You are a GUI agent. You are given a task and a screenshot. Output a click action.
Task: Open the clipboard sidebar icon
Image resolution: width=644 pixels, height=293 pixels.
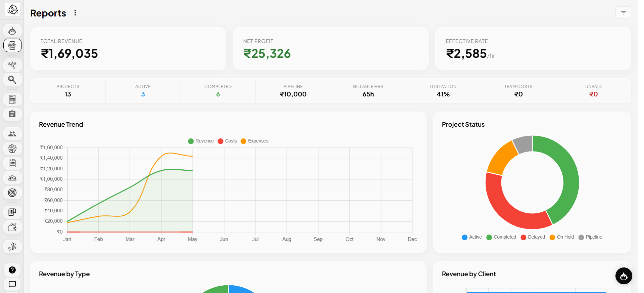(x=12, y=114)
